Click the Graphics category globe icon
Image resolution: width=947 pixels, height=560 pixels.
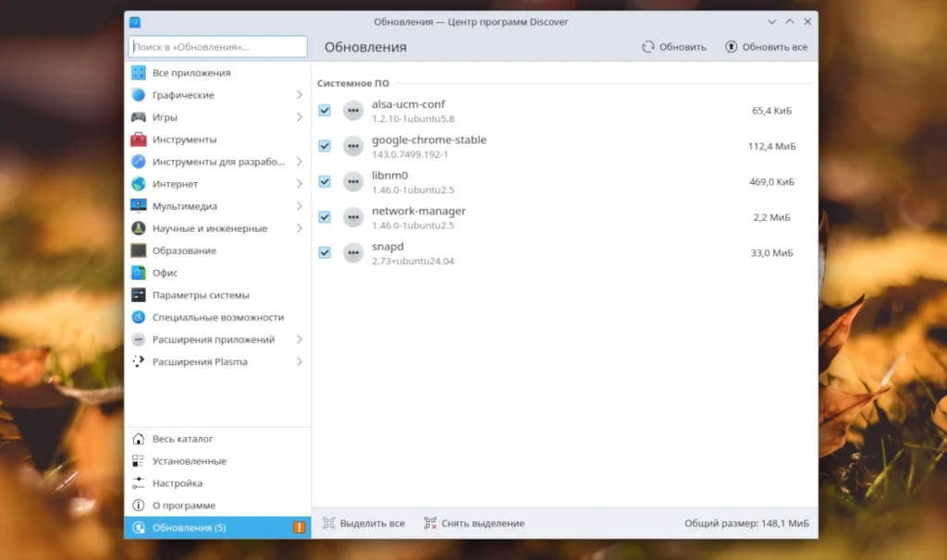(139, 95)
